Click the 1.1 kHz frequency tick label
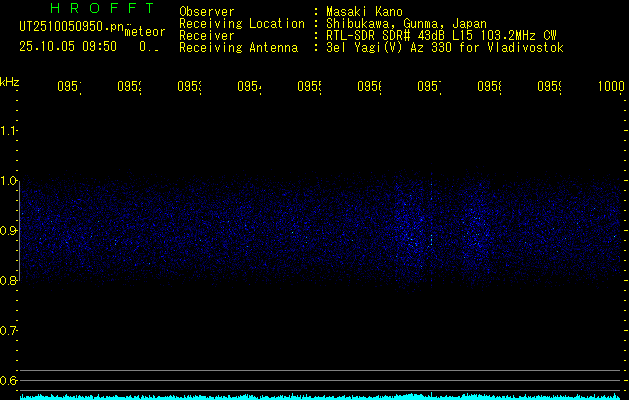Image resolution: width=629 pixels, height=400 pixels. tap(8, 131)
